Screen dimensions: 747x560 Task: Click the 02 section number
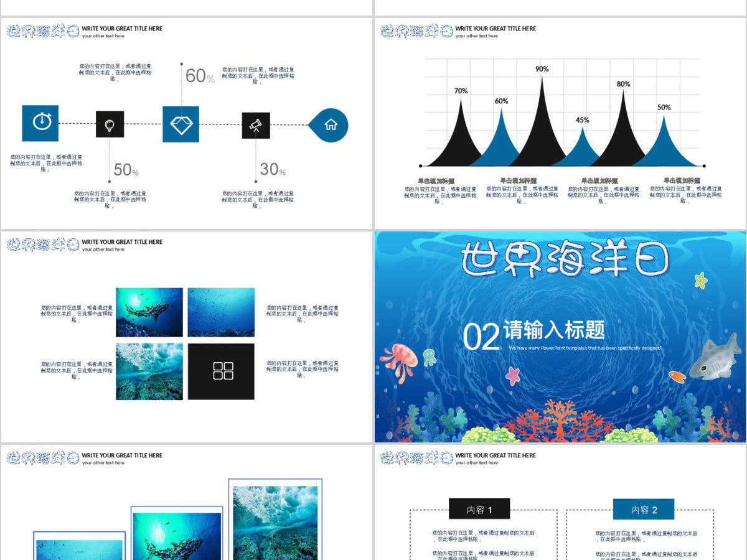482,337
